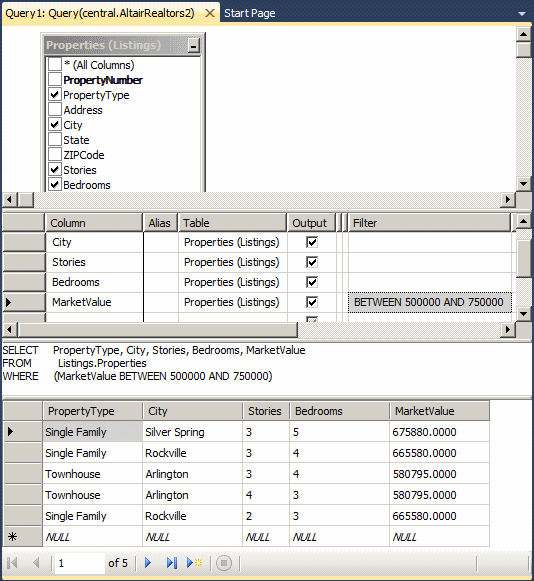
Task: Select the Query1 tab
Action: coord(100,13)
